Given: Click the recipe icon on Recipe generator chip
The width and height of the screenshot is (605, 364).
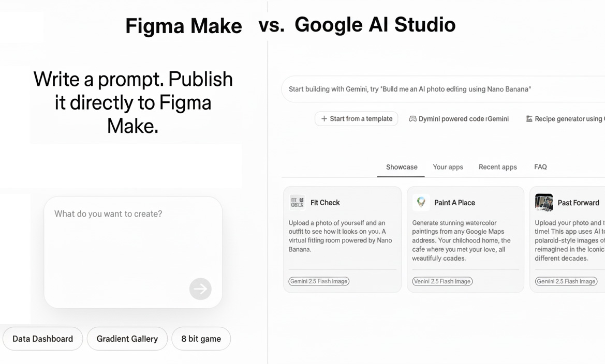Looking at the screenshot, I should coord(529,118).
